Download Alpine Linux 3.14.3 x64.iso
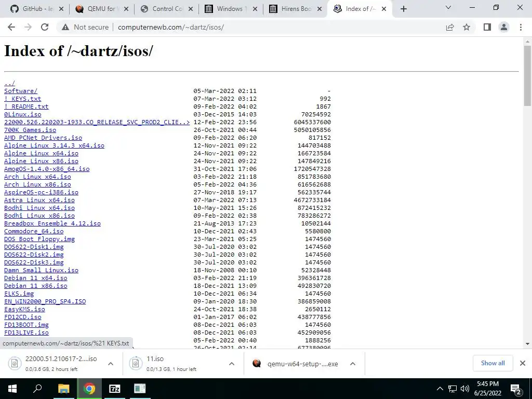Image resolution: width=532 pixels, height=399 pixels. click(54, 145)
